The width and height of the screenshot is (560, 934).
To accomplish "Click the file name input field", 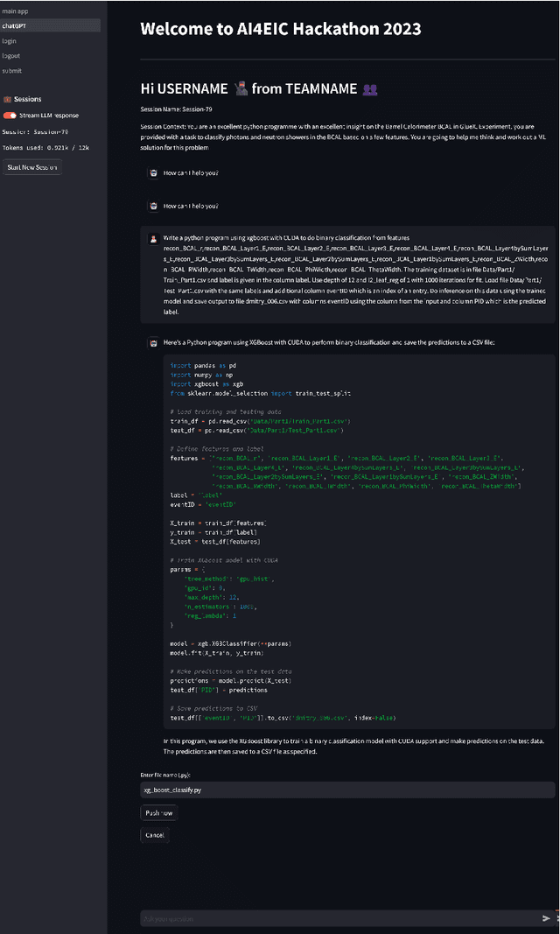I will [x=347, y=790].
